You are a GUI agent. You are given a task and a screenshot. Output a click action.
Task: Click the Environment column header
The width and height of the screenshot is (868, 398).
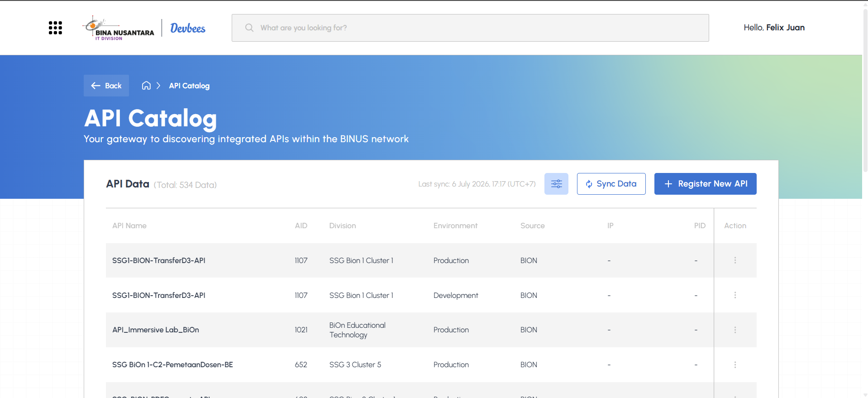click(455, 225)
